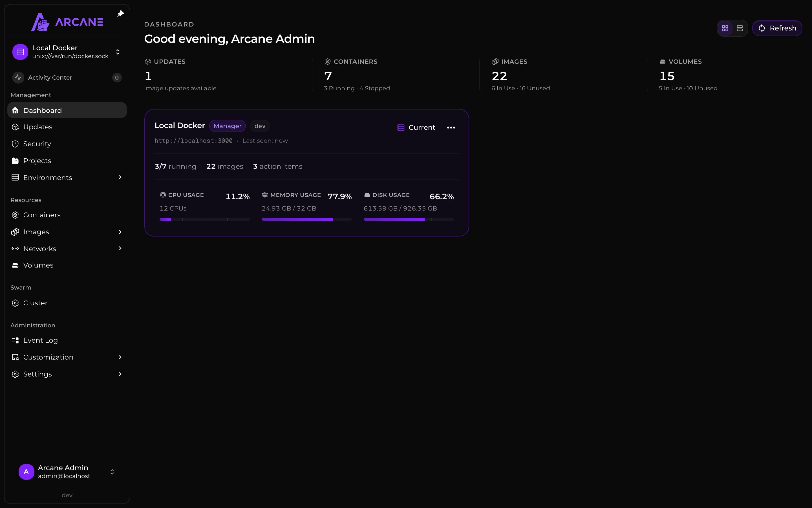
Task: Click the Cluster gear icon
Action: (x=15, y=303)
